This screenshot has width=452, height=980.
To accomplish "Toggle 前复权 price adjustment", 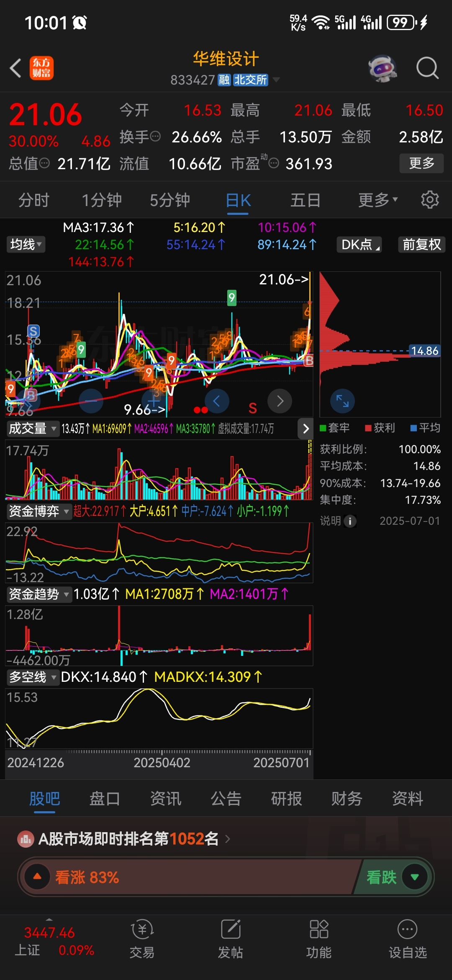I will point(422,244).
